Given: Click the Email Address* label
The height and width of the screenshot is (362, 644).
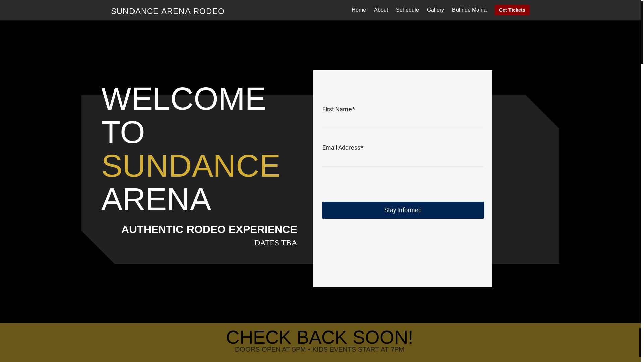Looking at the screenshot, I should point(343,148).
